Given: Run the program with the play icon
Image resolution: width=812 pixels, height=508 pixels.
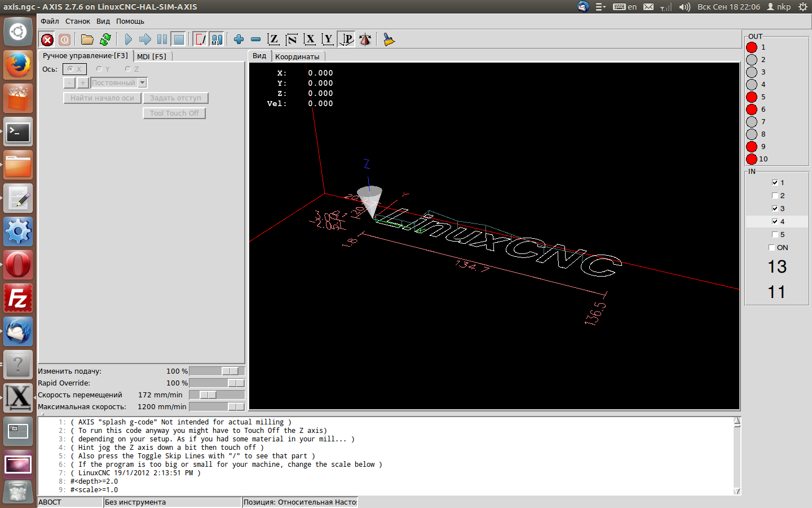Looking at the screenshot, I should coord(128,40).
